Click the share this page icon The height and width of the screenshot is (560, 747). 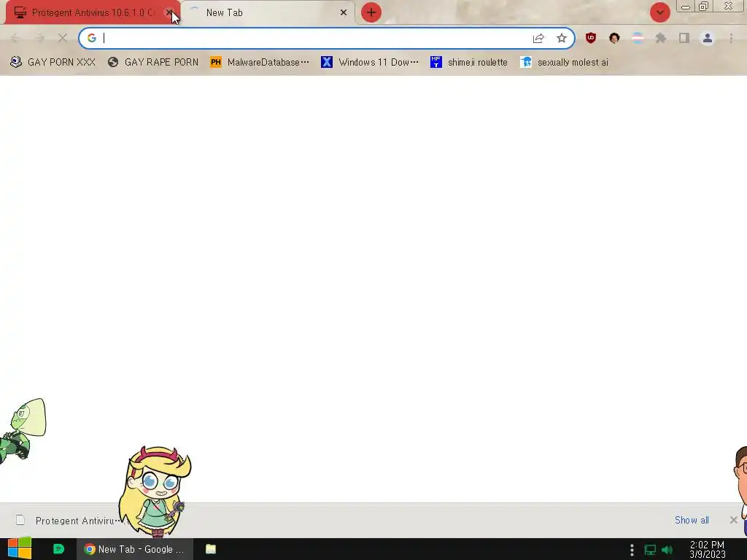[538, 38]
